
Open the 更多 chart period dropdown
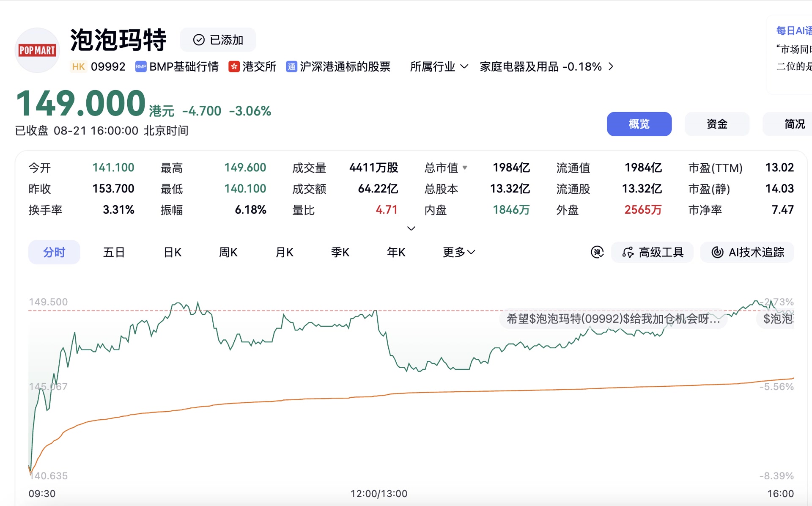tap(459, 252)
